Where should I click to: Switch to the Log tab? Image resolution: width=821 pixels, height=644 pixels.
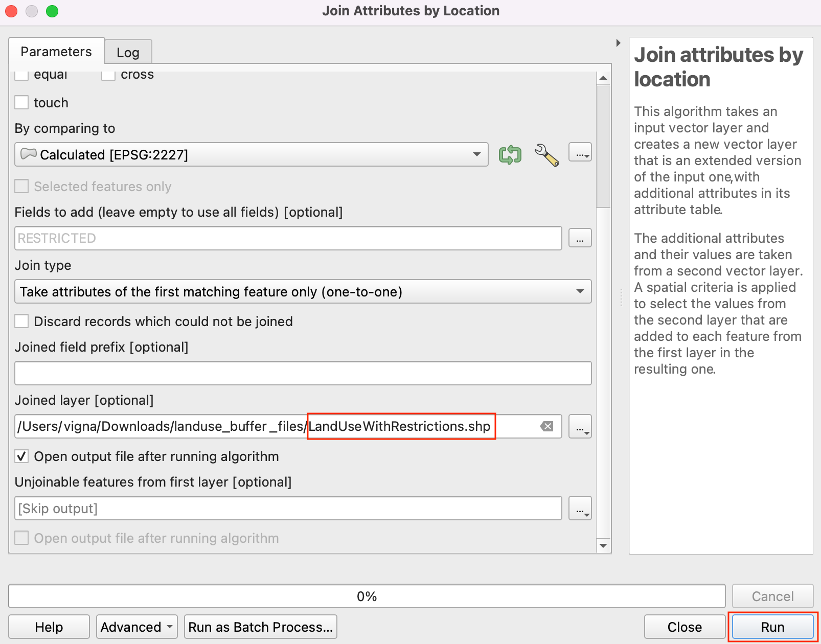click(128, 52)
